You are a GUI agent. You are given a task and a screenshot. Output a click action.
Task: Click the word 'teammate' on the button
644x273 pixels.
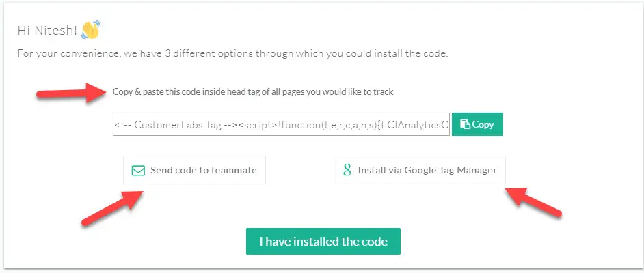point(237,170)
